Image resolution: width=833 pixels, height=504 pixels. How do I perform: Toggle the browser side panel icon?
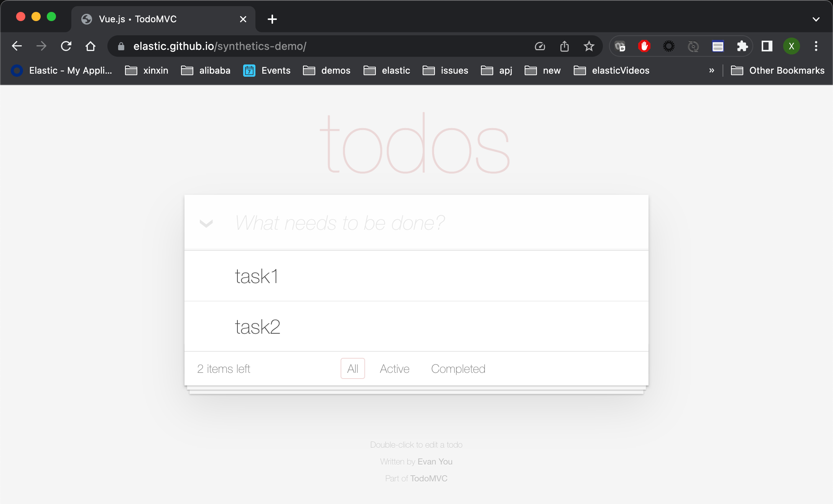pos(767,46)
